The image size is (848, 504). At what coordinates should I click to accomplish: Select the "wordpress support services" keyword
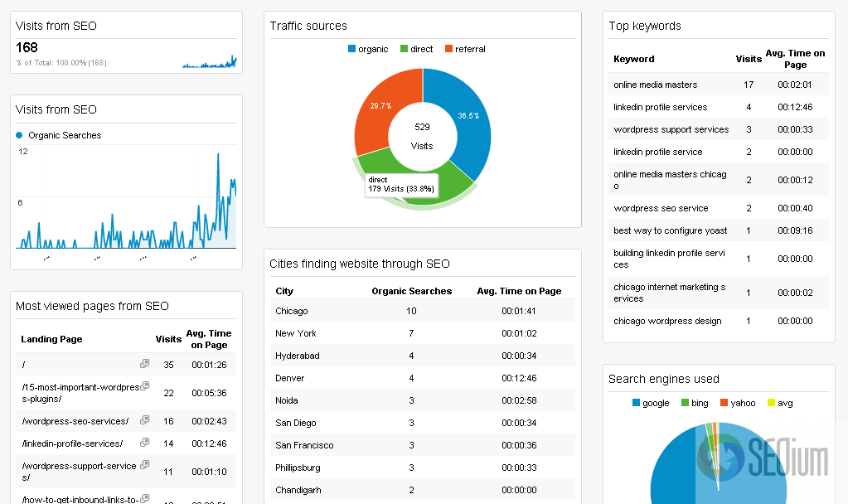[x=671, y=130]
